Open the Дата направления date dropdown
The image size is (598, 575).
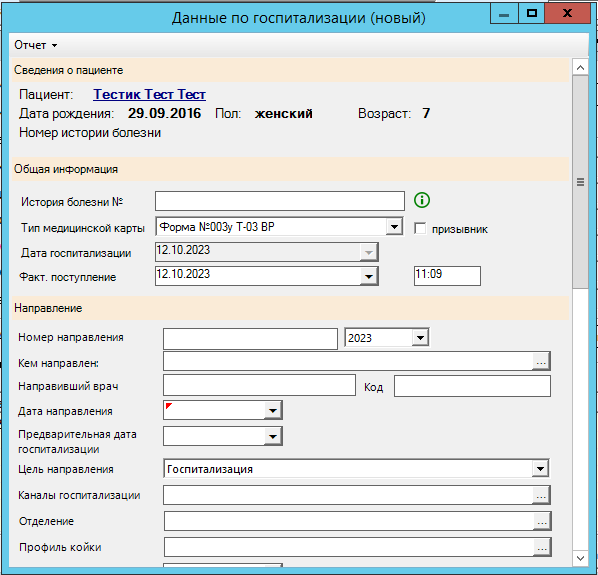coord(273,411)
